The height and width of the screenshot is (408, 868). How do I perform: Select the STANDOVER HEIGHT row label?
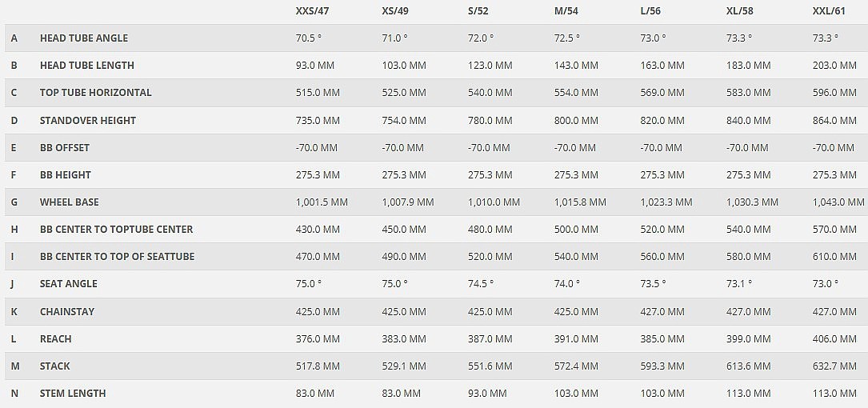pyautogui.click(x=88, y=120)
